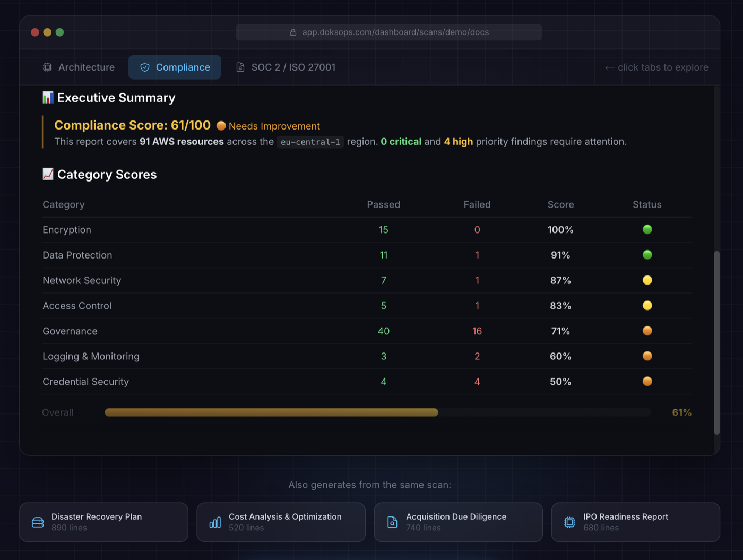
Task: Toggle the green status indicator for Encryption
Action: [647, 229]
